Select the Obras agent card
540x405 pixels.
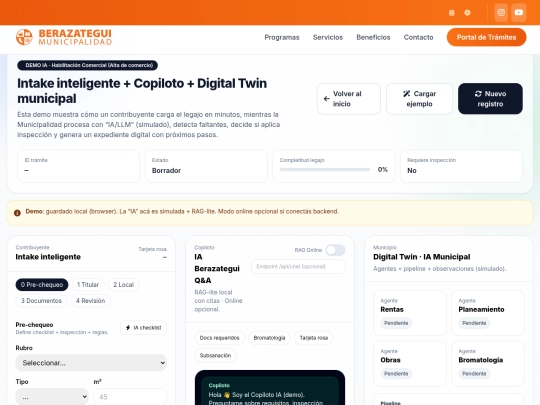click(x=409, y=364)
